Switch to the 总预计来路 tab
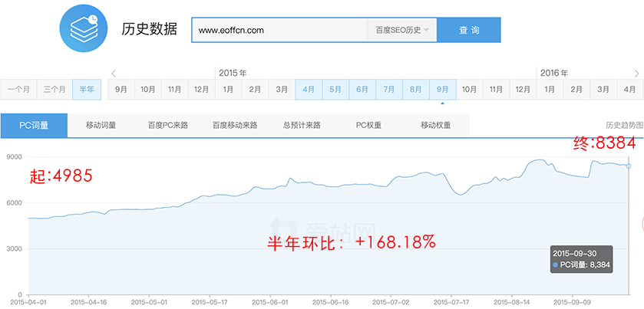The image size is (644, 309). (302, 125)
